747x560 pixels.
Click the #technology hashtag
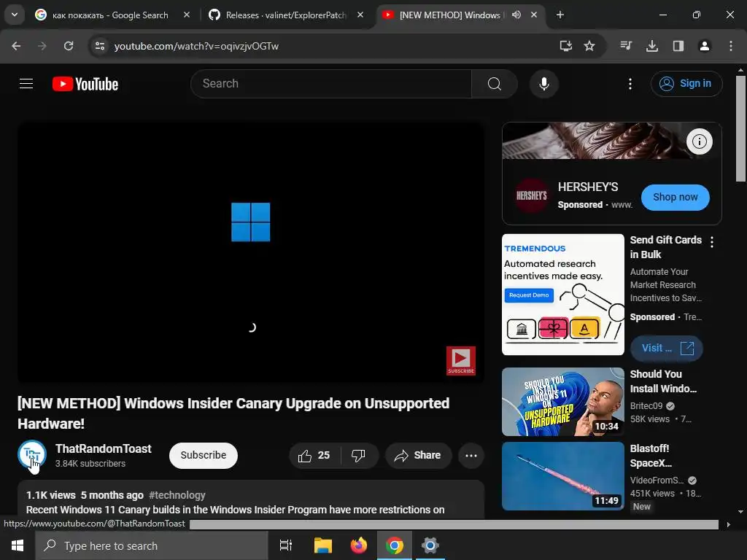177,495
